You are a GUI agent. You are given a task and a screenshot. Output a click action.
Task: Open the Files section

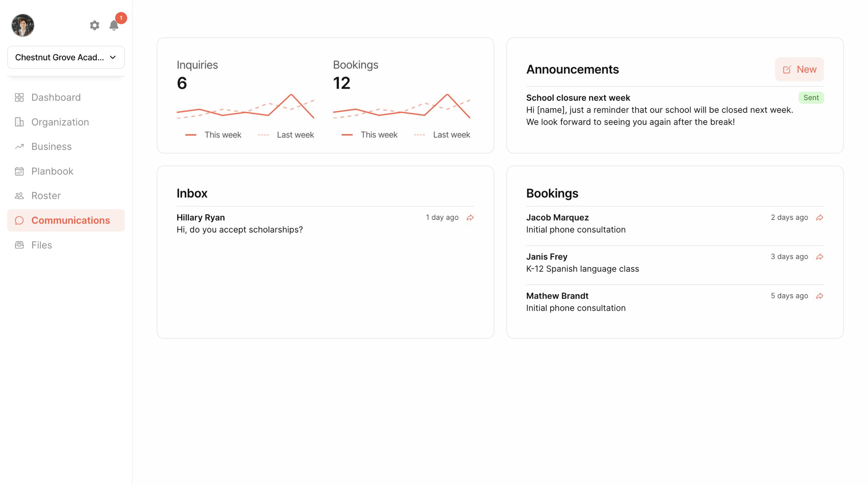point(41,245)
